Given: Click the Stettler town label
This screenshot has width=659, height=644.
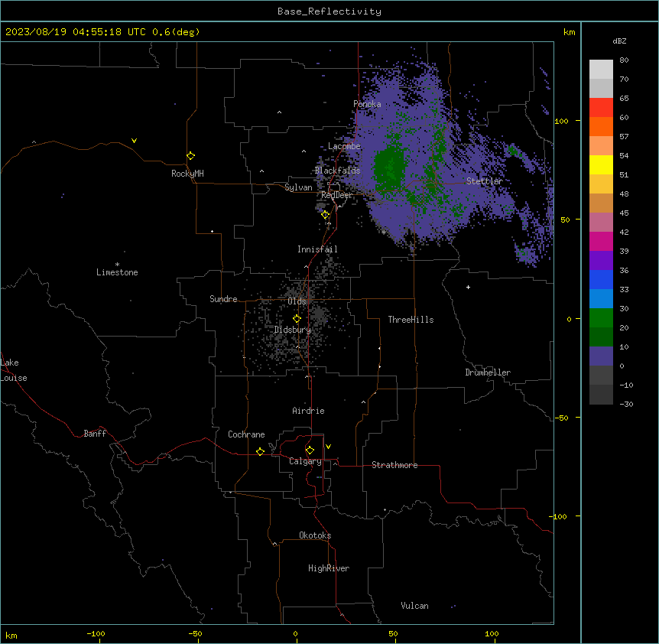Looking at the screenshot, I should coord(485,181).
